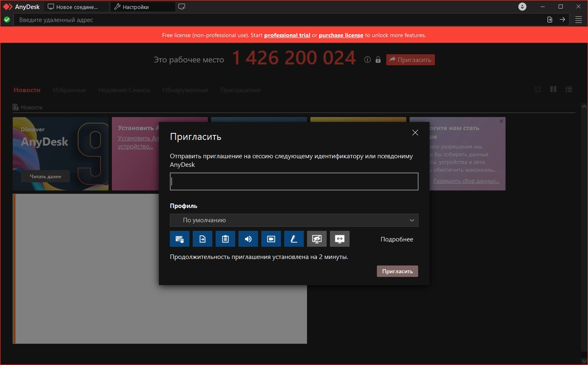Click the Новости section header icon
Image resolution: width=588 pixels, height=365 pixels.
pos(16,107)
